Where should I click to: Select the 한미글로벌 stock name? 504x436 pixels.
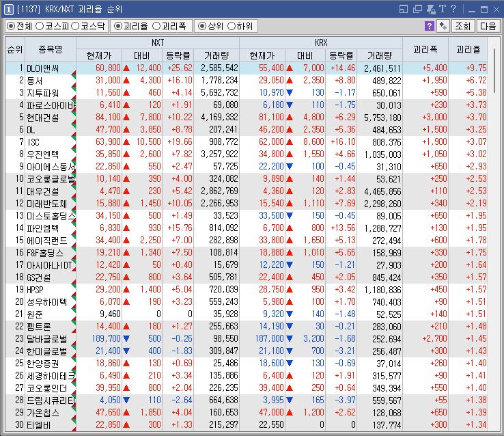click(x=46, y=351)
